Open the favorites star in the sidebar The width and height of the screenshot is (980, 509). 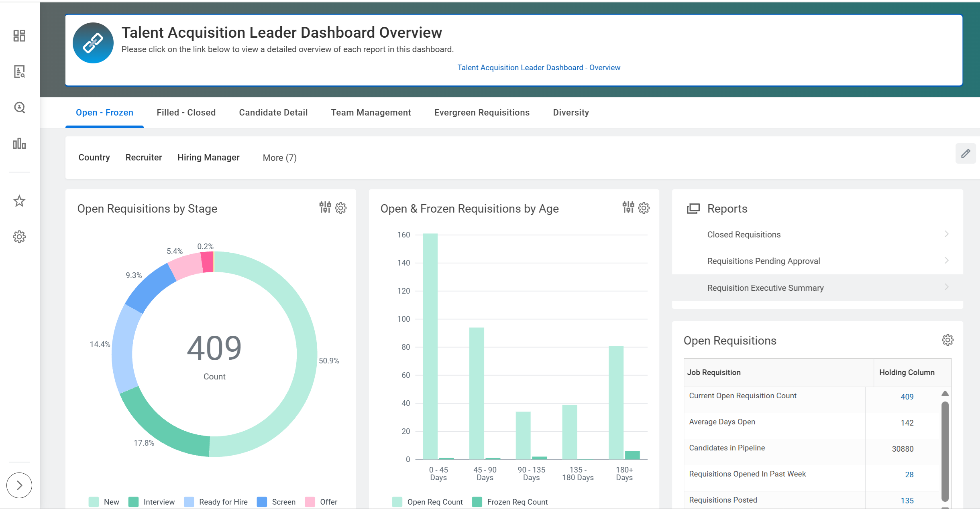19,202
